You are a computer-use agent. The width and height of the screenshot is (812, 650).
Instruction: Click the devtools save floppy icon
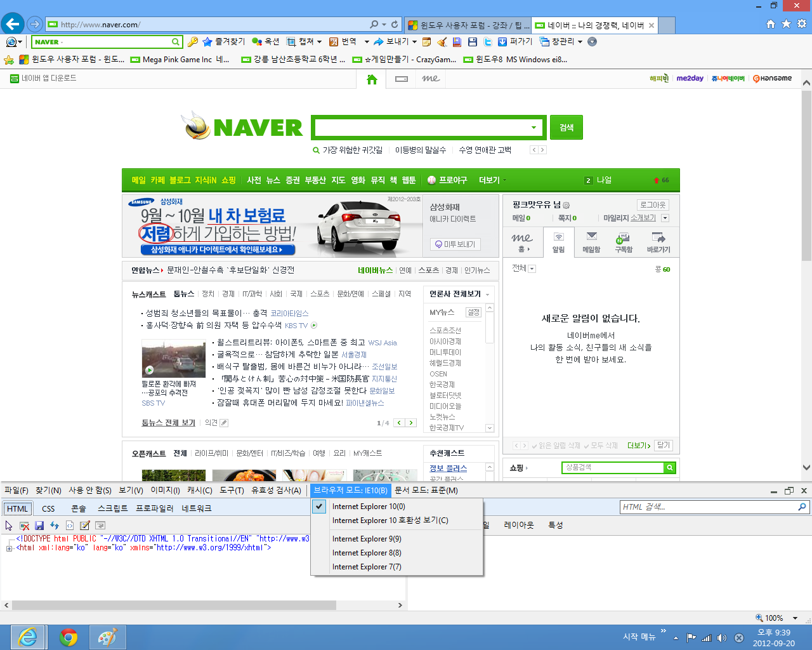(39, 526)
